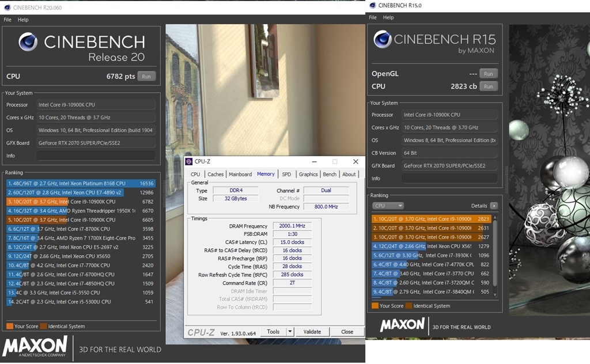Select the Core i7-4850HQ ranking row
The image size is (590, 364).
click(x=81, y=283)
